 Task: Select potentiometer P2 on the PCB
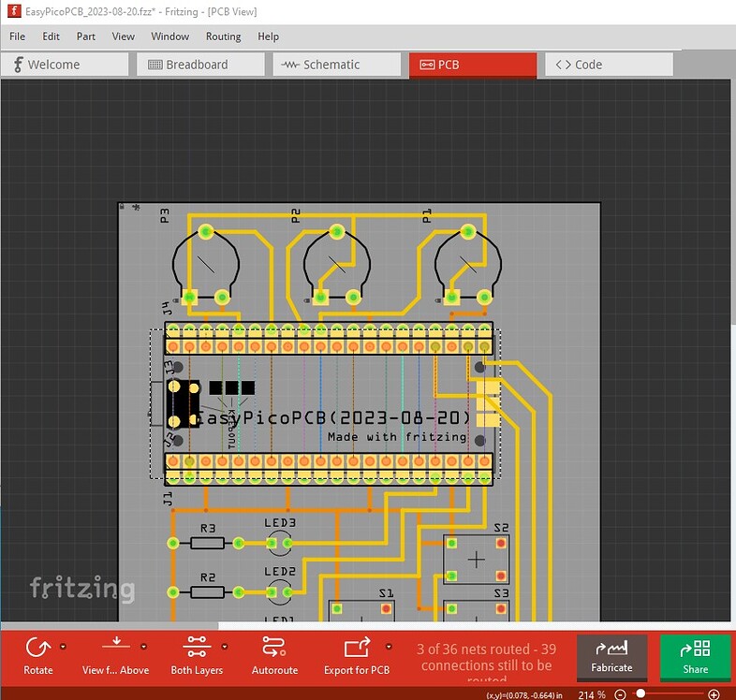click(336, 265)
